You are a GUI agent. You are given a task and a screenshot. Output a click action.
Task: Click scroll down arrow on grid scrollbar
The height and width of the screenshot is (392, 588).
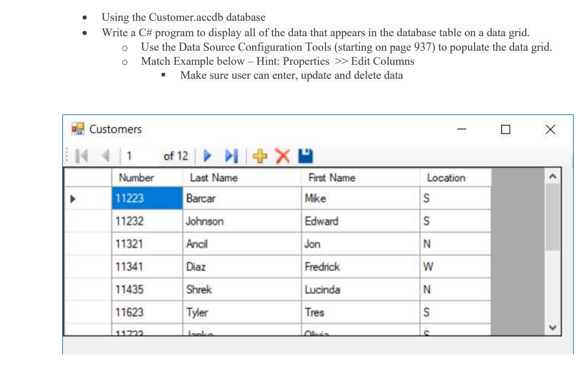pyautogui.click(x=552, y=327)
